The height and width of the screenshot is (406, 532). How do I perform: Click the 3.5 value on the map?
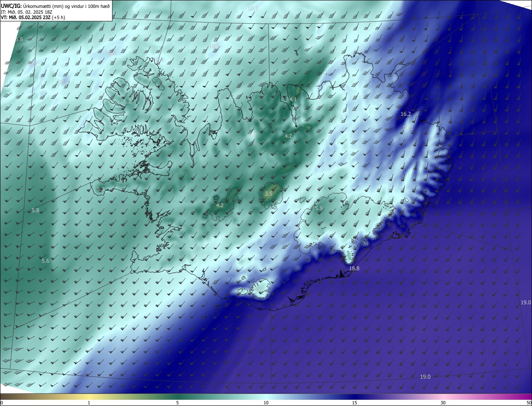[268, 194]
